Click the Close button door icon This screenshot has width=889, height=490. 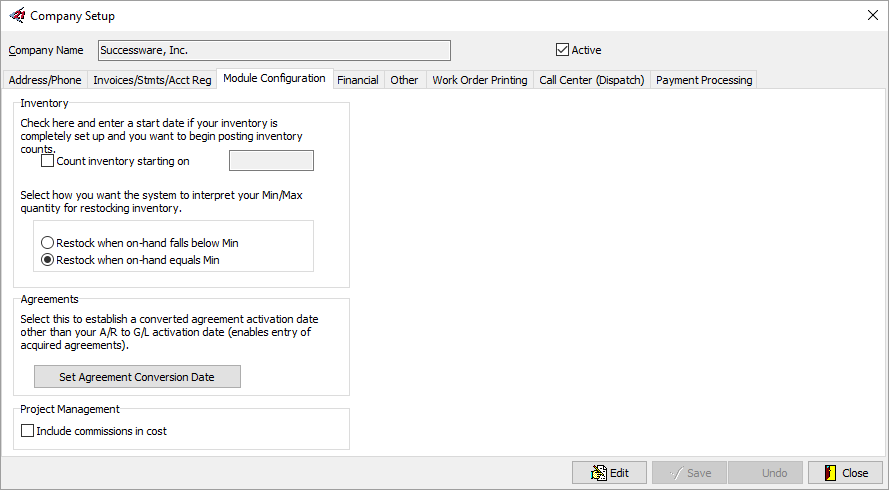(x=831, y=472)
